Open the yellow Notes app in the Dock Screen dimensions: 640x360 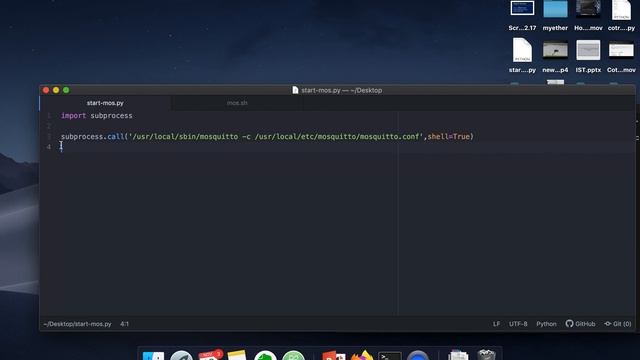(237, 355)
